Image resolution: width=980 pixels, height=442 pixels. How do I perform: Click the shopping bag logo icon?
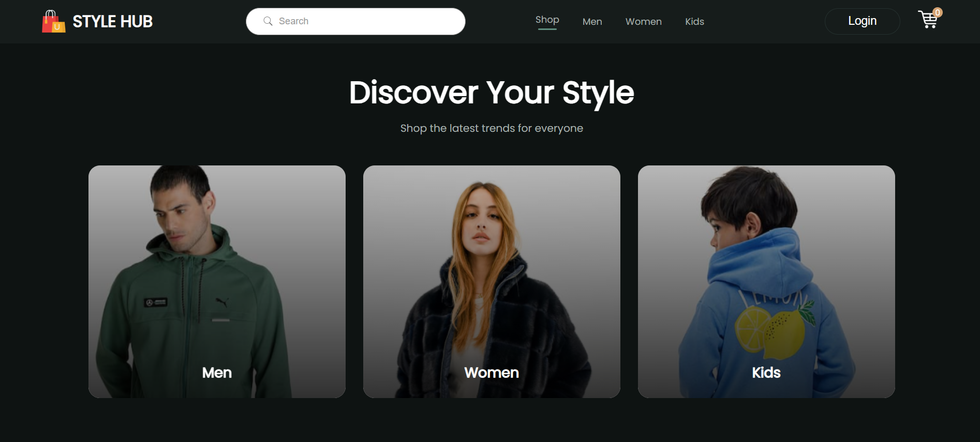53,22
